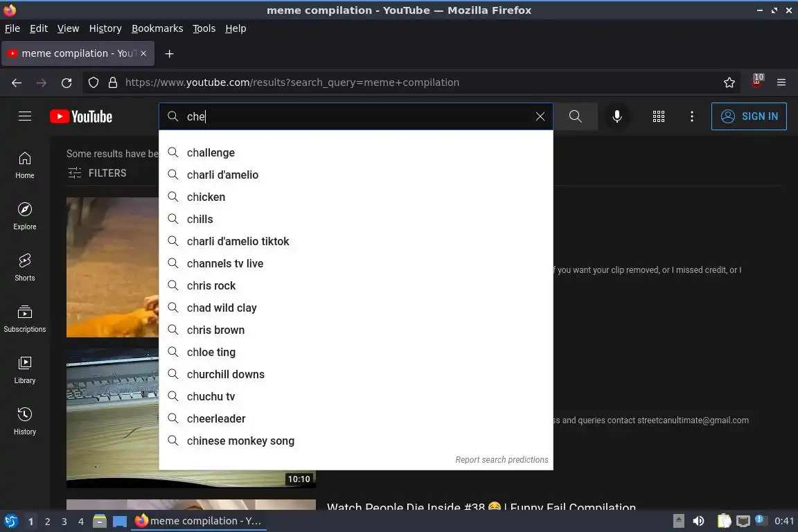The width and height of the screenshot is (798, 532).
Task: Open the Tools menu
Action: 204,28
